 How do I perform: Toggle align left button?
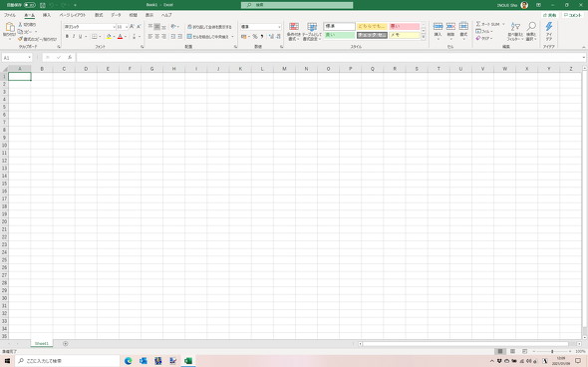(x=150, y=36)
